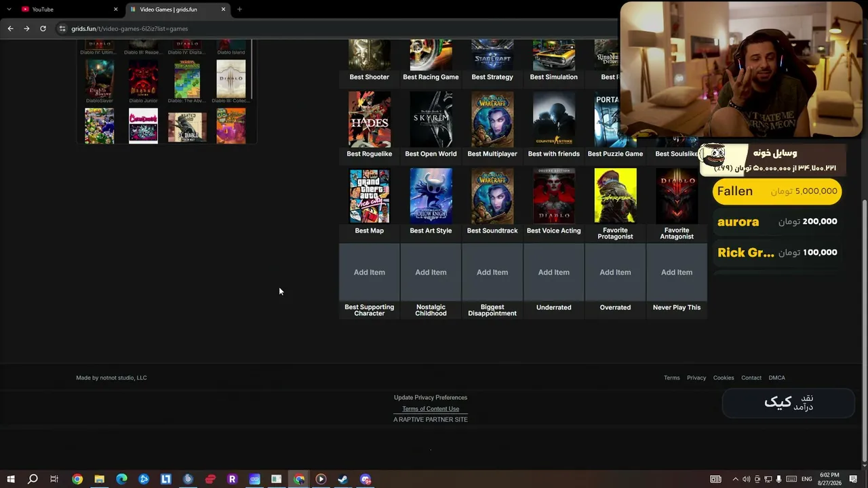Open Task View in the taskbar
Viewport: 868px width, 488px height.
(54, 479)
